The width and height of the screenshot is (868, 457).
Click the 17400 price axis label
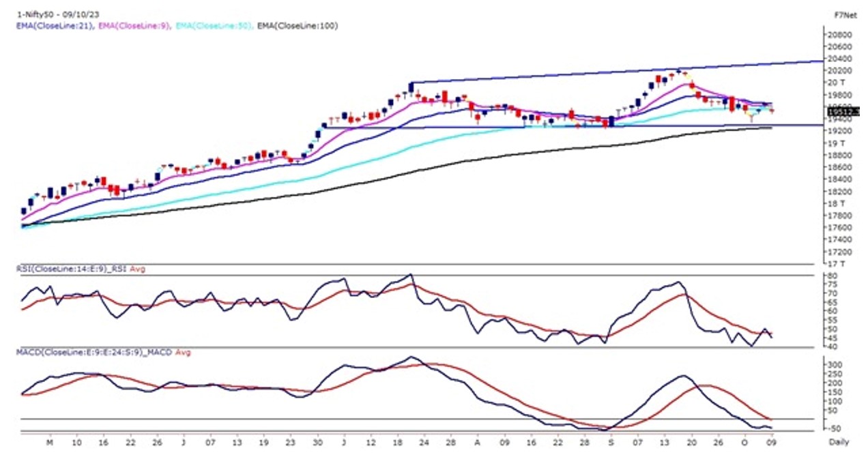pyautogui.click(x=839, y=240)
